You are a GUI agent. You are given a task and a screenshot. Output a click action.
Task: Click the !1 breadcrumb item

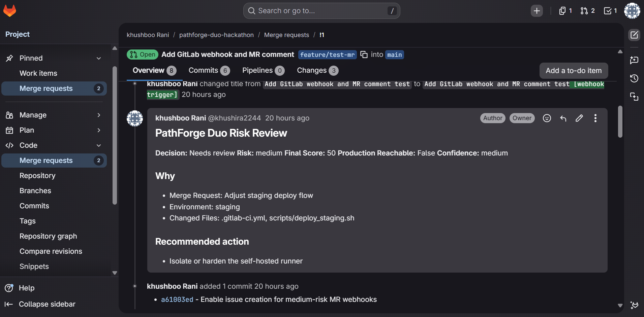click(x=322, y=35)
